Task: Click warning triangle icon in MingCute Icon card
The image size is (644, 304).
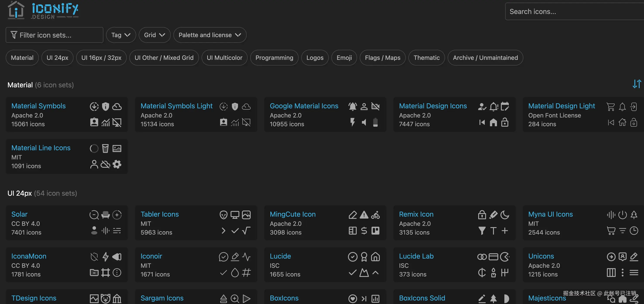Action: click(364, 215)
